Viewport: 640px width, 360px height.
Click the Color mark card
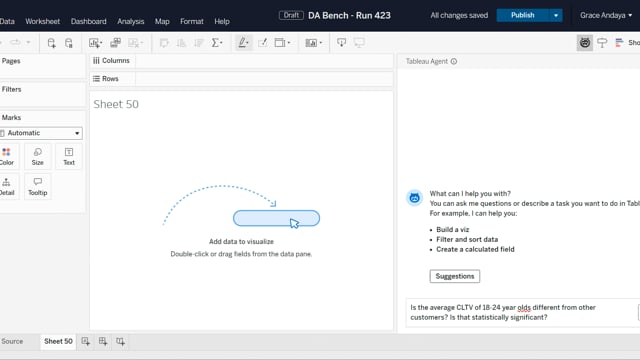coord(7,156)
